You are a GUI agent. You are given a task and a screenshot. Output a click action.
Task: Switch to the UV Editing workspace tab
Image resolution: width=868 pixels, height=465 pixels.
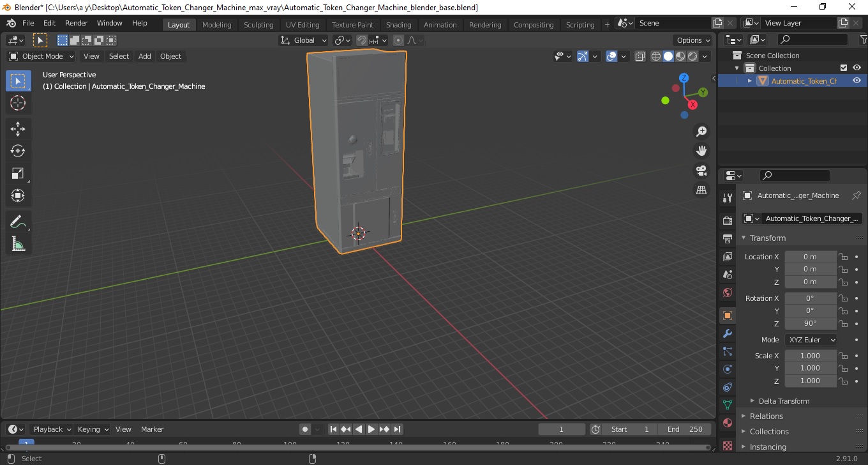303,25
